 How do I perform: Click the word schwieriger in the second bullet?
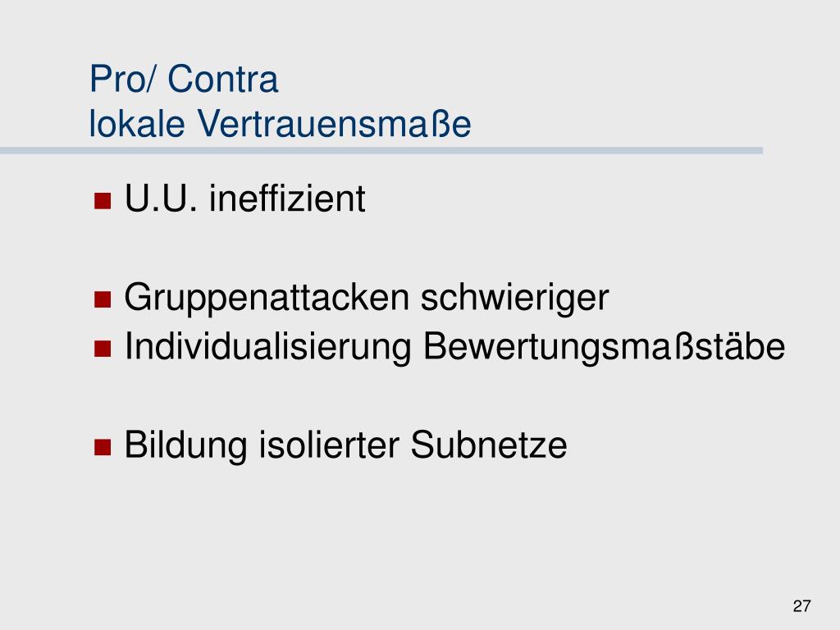pyautogui.click(x=515, y=298)
